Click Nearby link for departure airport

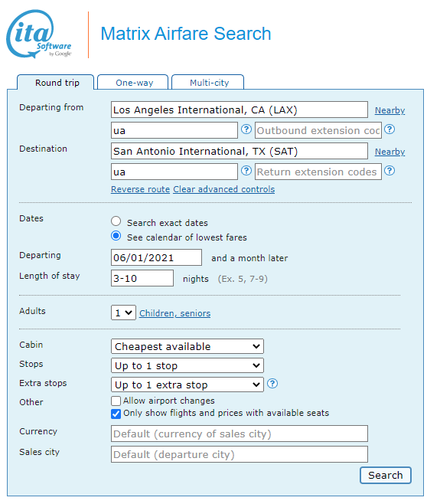point(389,110)
